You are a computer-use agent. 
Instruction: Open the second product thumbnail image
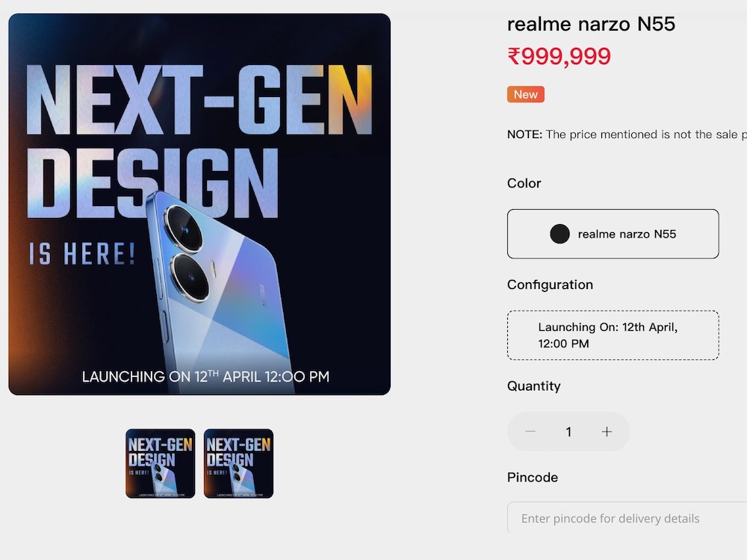(239, 464)
